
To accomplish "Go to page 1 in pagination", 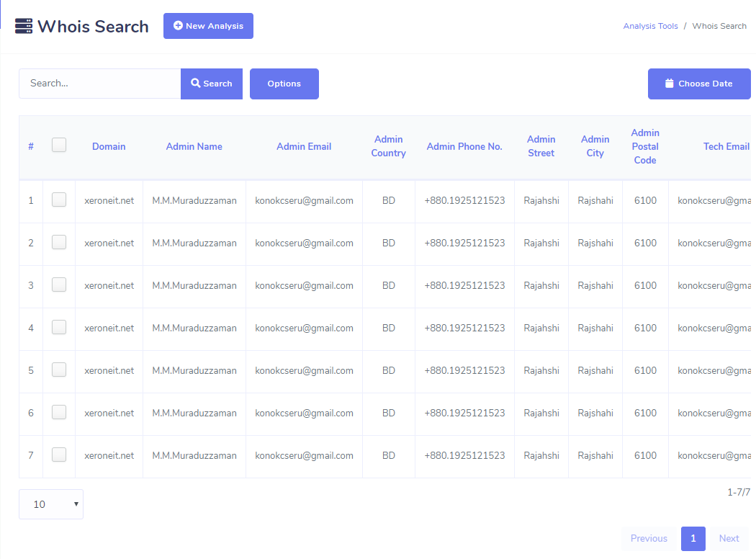I will tap(693, 538).
